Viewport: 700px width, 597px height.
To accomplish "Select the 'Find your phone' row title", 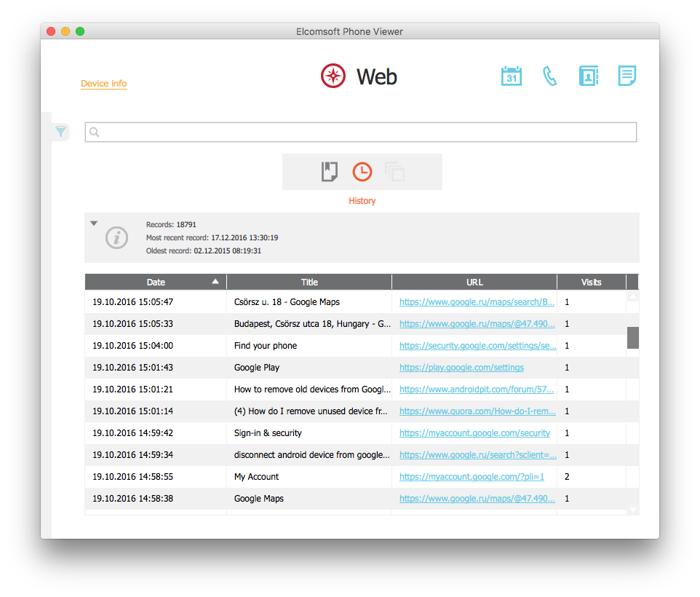I will click(x=265, y=346).
